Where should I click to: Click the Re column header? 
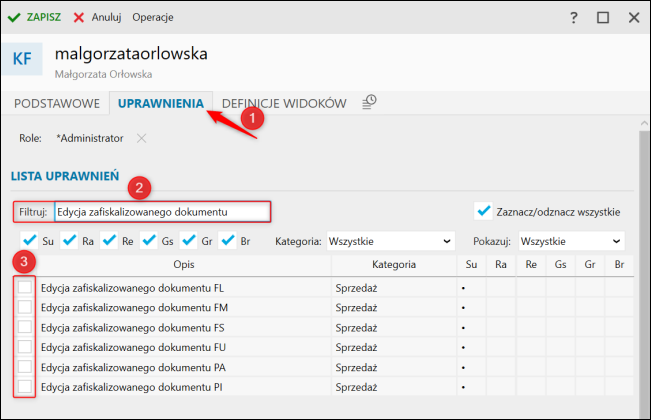(531, 265)
